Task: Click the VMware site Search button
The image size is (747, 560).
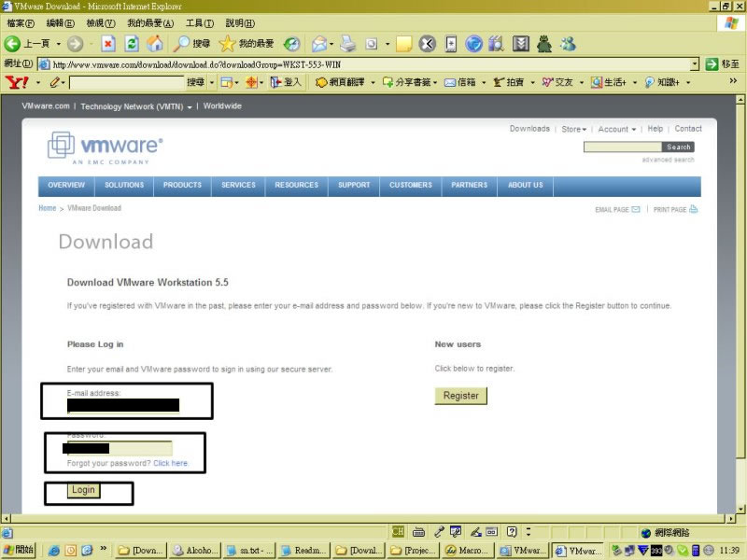Action: point(678,147)
